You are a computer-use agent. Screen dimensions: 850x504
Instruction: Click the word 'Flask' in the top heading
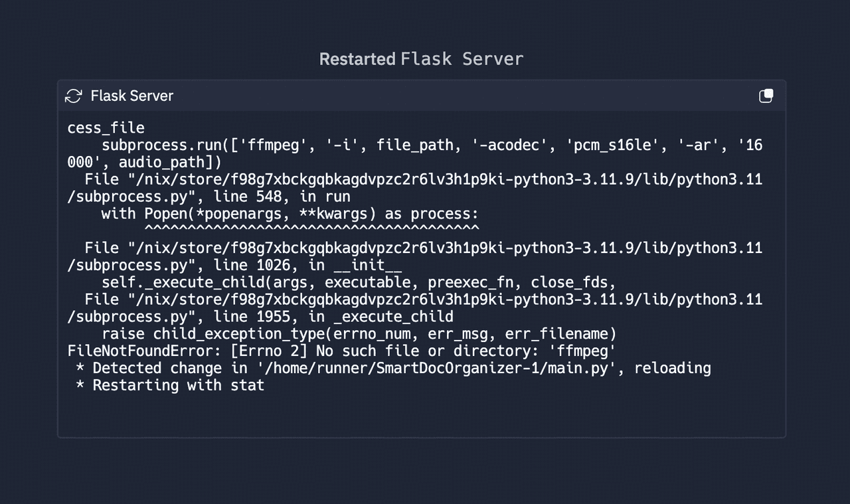click(x=426, y=59)
